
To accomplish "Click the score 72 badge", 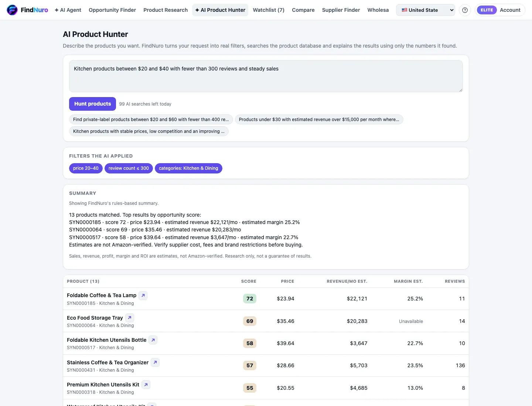I will (x=250, y=299).
